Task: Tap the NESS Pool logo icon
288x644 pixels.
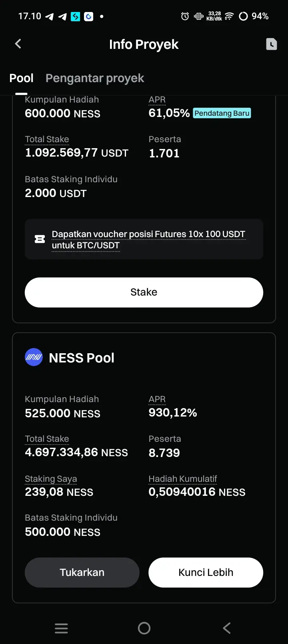Action: (x=34, y=357)
